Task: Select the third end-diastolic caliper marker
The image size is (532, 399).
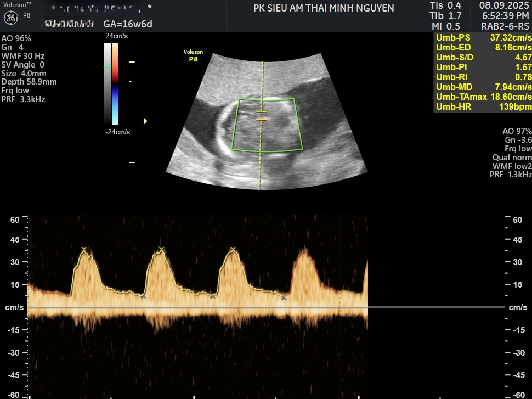Action: [x=284, y=297]
